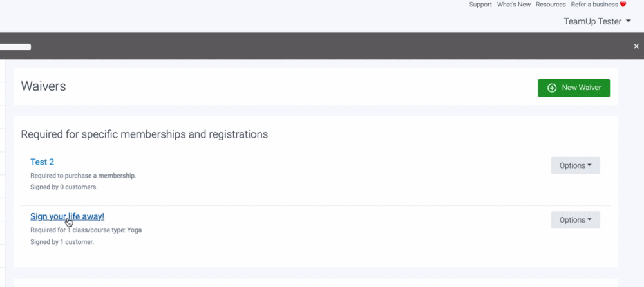
Task: Click the plus icon on New Waiver
Action: [552, 88]
